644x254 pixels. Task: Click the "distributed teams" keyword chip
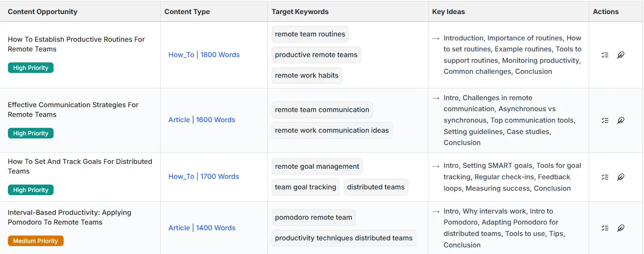pos(375,187)
